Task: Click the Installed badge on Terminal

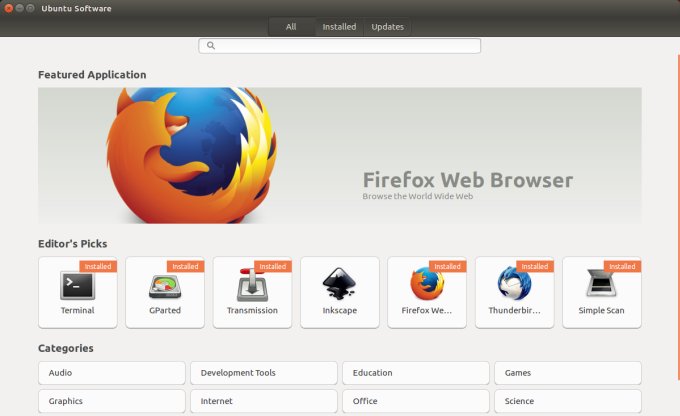Action: [x=98, y=266]
